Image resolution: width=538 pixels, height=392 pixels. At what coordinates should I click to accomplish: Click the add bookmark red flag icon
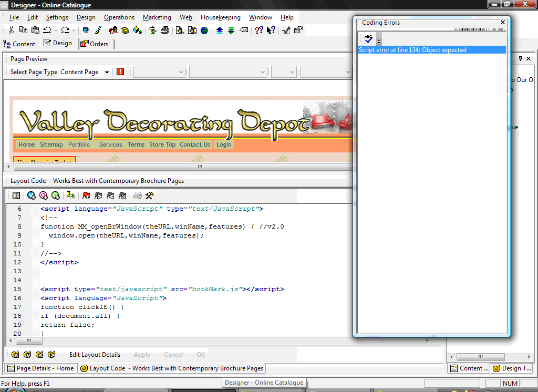pyautogui.click(x=86, y=195)
